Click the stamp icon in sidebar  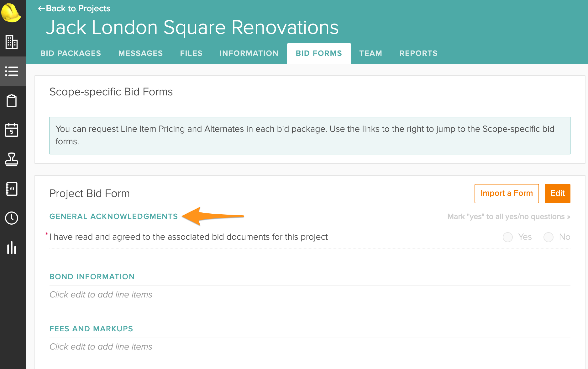point(12,159)
